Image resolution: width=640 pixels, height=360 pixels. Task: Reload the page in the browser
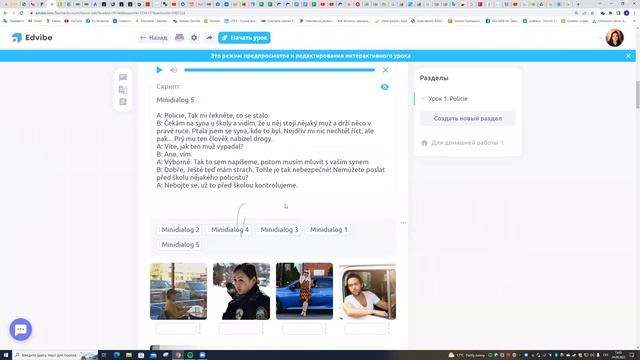(21, 13)
